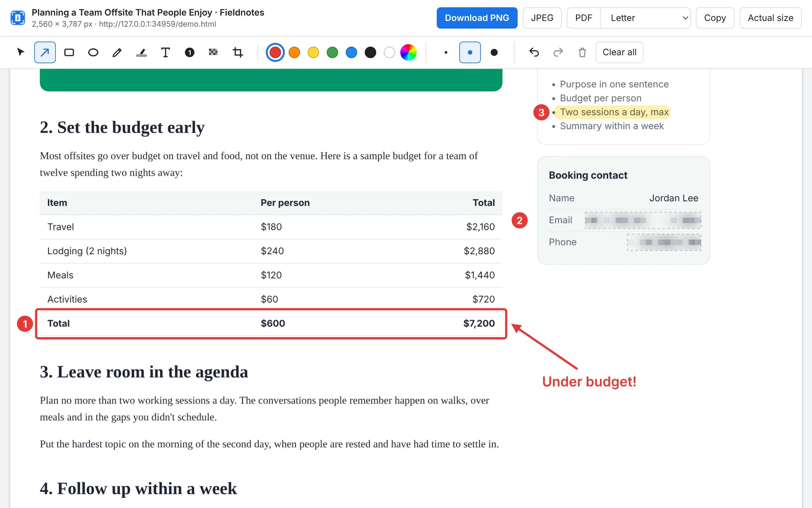Pick the orange color swatch
Screen dimensions: 812x508
pos(294,52)
